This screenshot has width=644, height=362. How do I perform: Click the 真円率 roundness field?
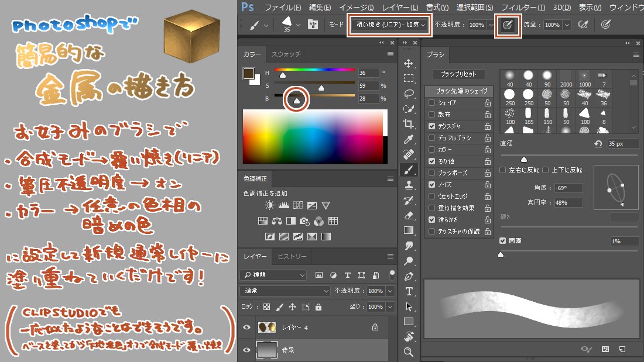point(568,202)
